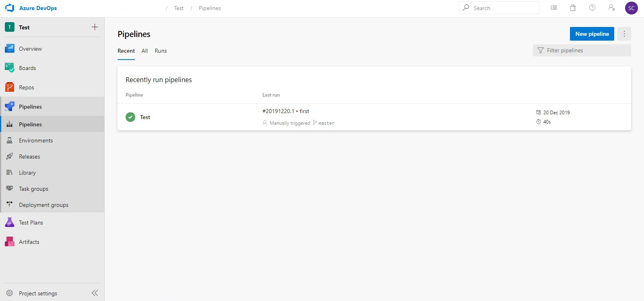This screenshot has height=301, width=644.
Task: Open Marketplace shopping bag icon
Action: click(x=573, y=8)
